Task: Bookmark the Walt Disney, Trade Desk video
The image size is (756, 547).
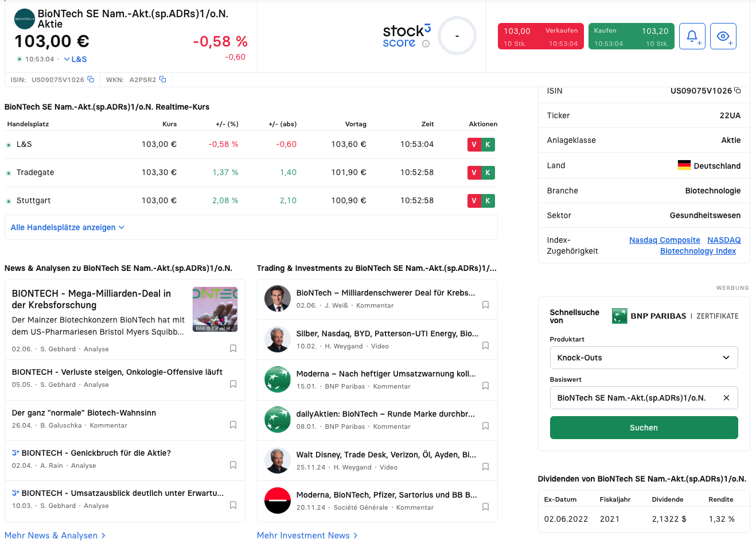Action: 485,467
